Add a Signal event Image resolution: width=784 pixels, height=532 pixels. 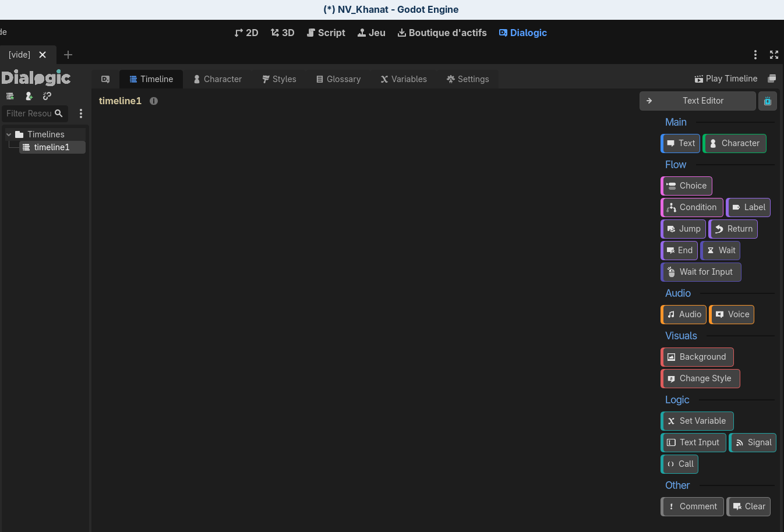753,442
